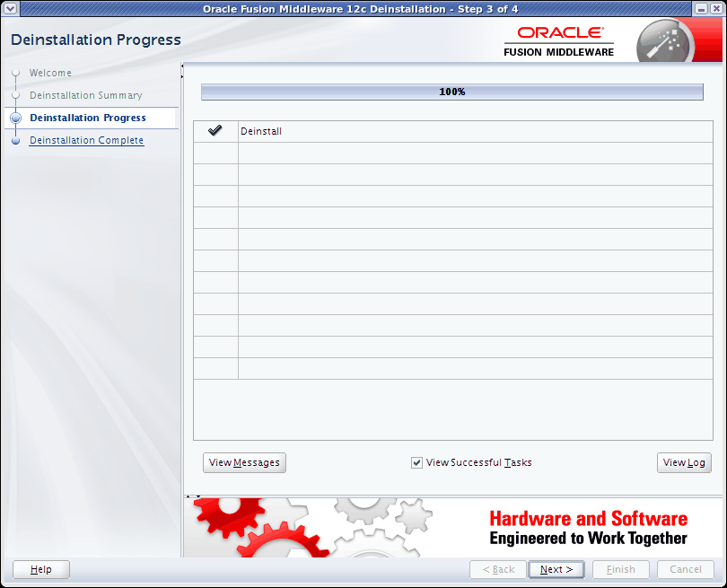This screenshot has width=727, height=588.
Task: Select the Welcome step
Action: pyautogui.click(x=50, y=73)
